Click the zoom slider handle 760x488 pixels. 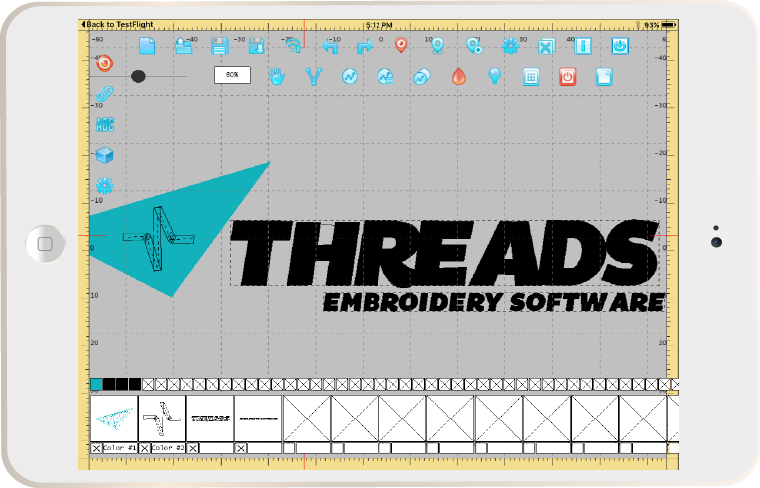138,76
